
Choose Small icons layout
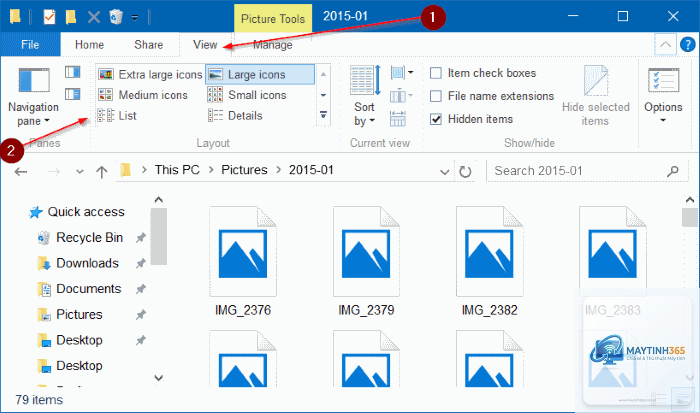click(247, 95)
